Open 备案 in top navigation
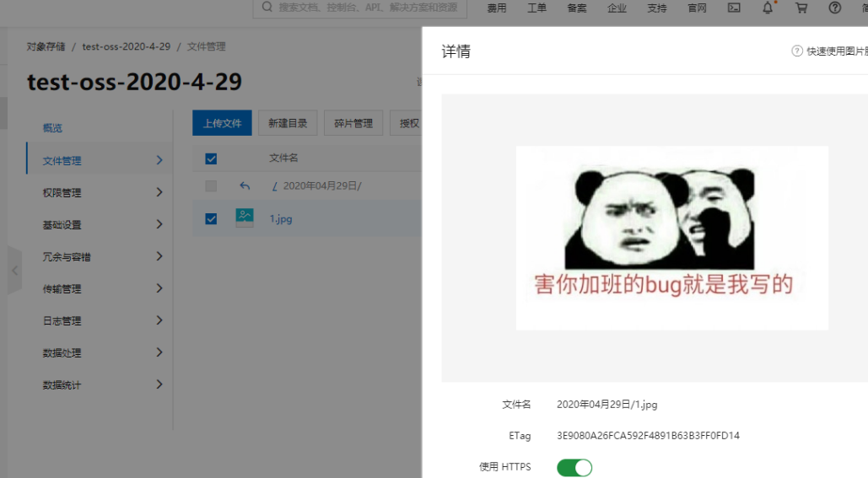868x478 pixels. pyautogui.click(x=577, y=8)
